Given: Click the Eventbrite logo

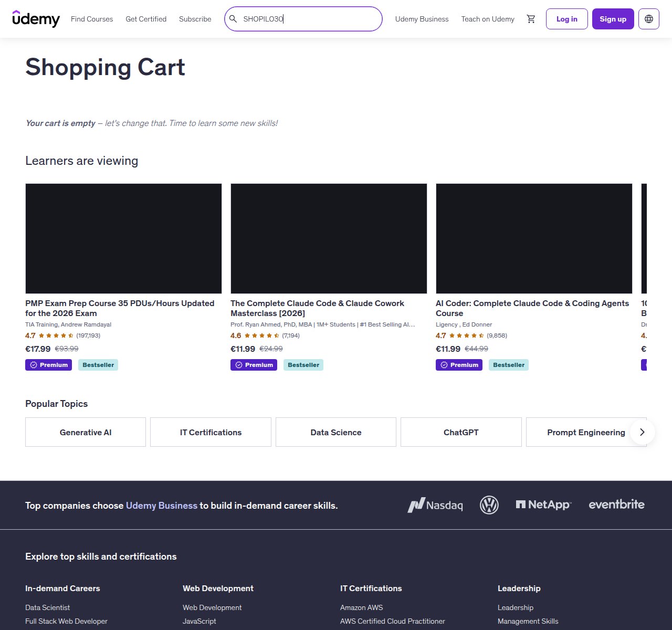Looking at the screenshot, I should [616, 505].
